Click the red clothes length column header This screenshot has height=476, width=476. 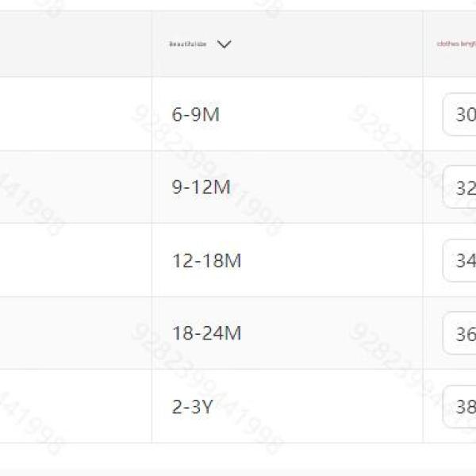pos(456,44)
